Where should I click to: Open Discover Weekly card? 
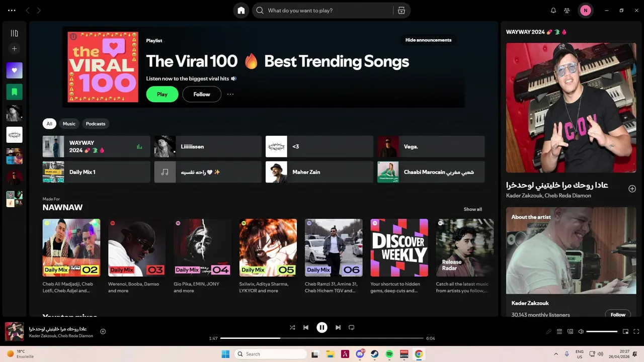[399, 256]
